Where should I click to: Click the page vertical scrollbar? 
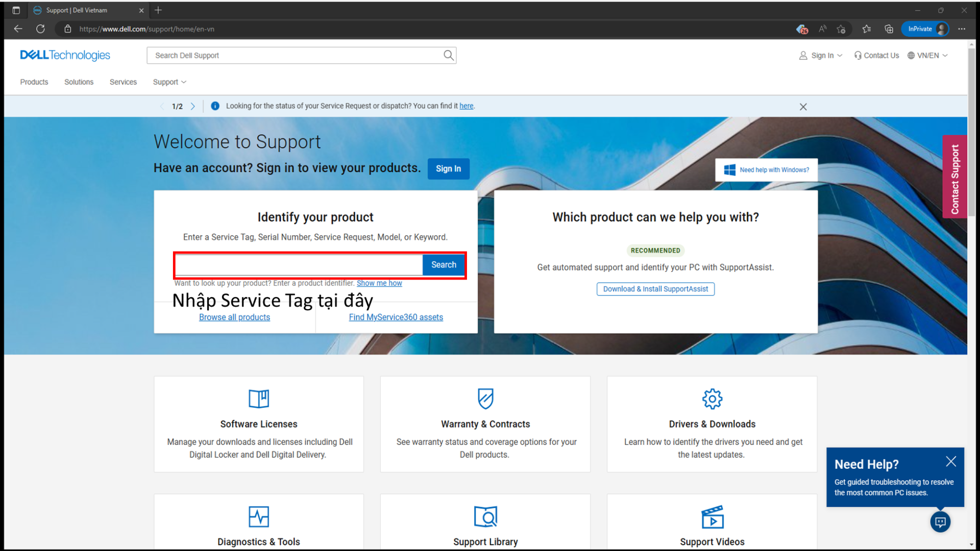pyautogui.click(x=971, y=133)
